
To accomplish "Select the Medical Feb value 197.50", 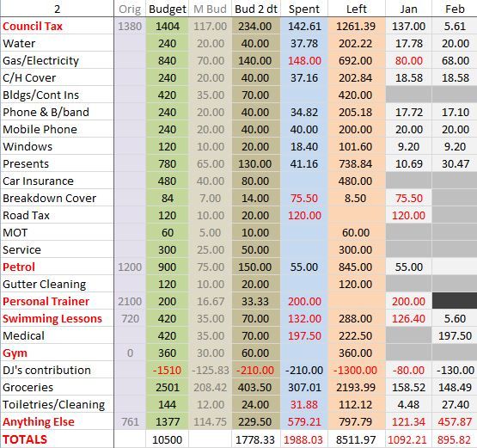I will 455,335.
